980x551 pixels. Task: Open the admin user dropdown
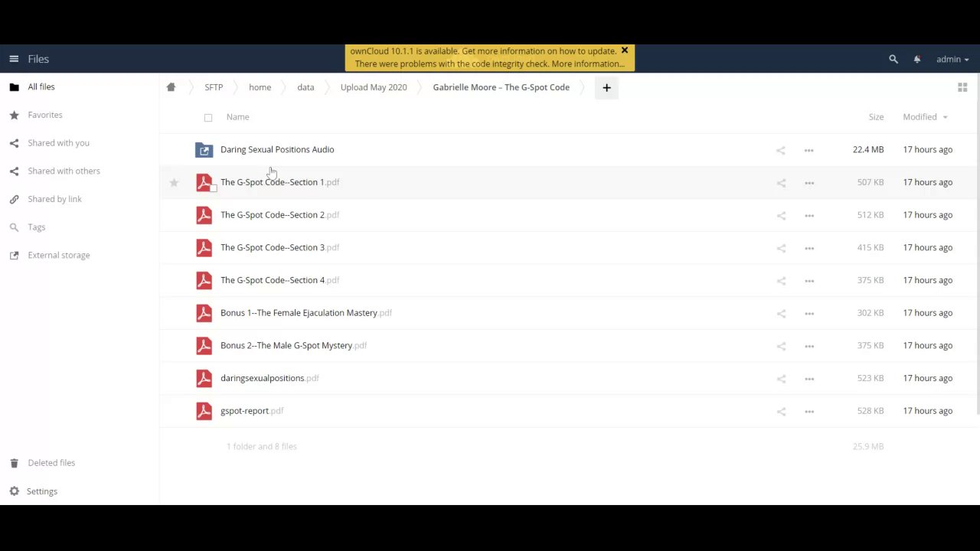pos(952,59)
